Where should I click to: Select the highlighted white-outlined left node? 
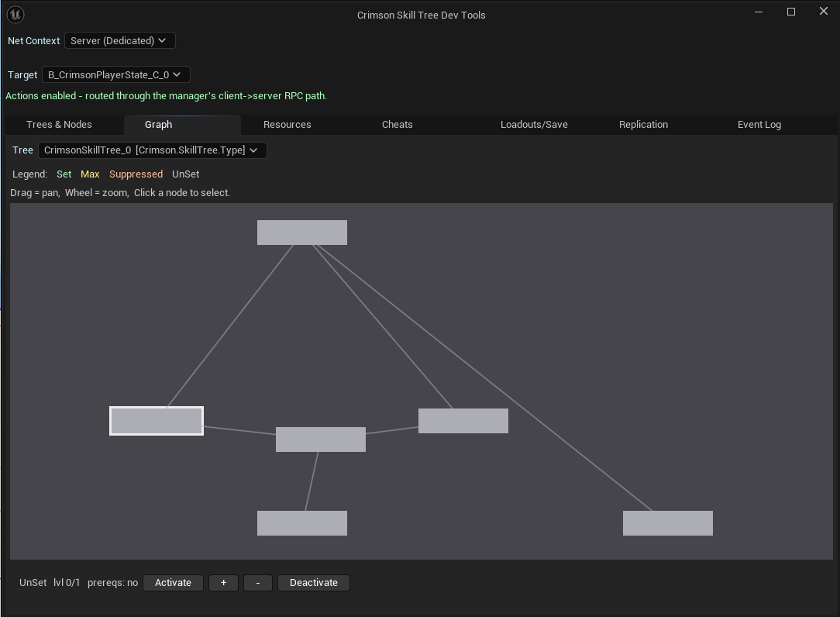(157, 421)
